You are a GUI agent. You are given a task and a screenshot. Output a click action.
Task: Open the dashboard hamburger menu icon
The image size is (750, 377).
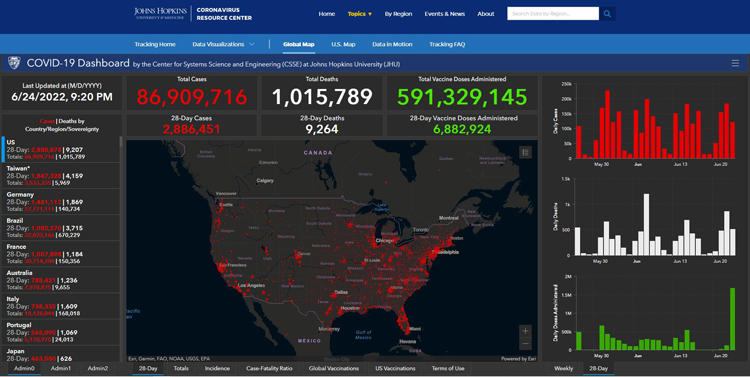click(735, 63)
